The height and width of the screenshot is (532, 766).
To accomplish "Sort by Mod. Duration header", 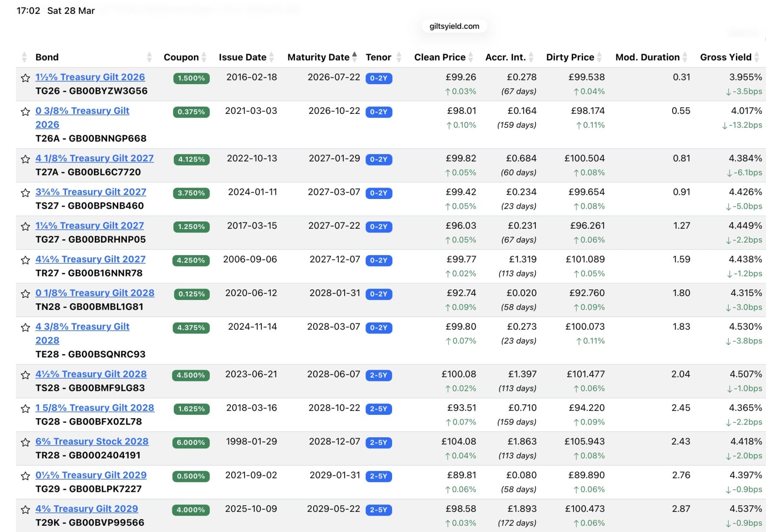I will (x=647, y=57).
